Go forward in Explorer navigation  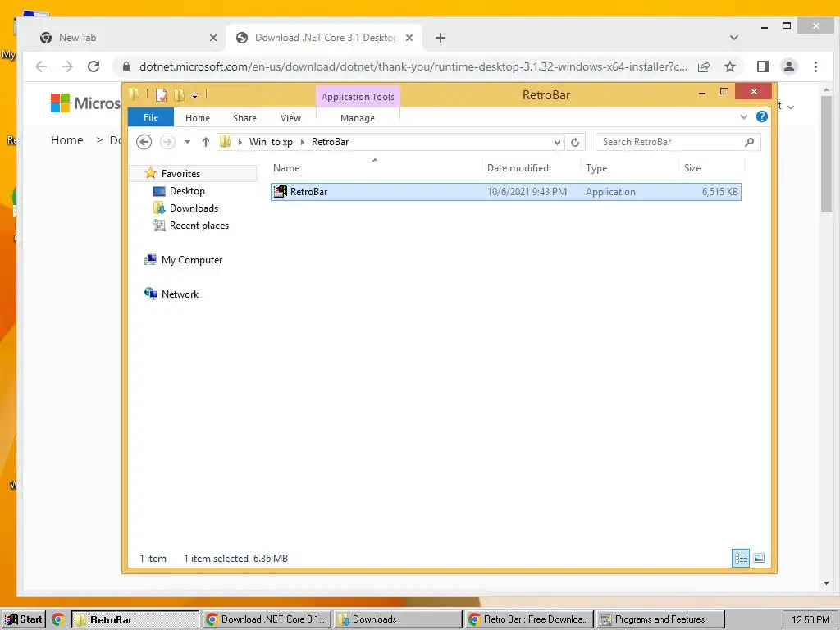coord(167,142)
